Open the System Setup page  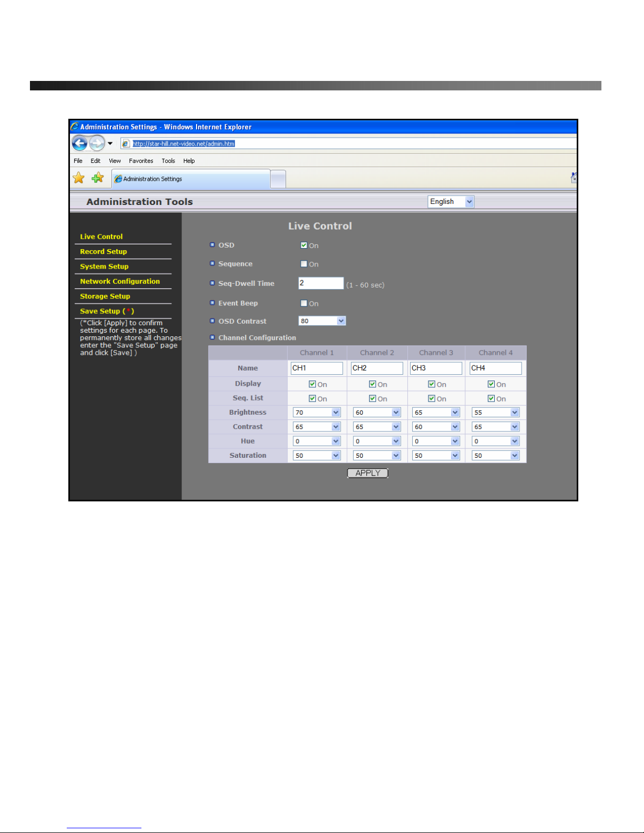104,266
